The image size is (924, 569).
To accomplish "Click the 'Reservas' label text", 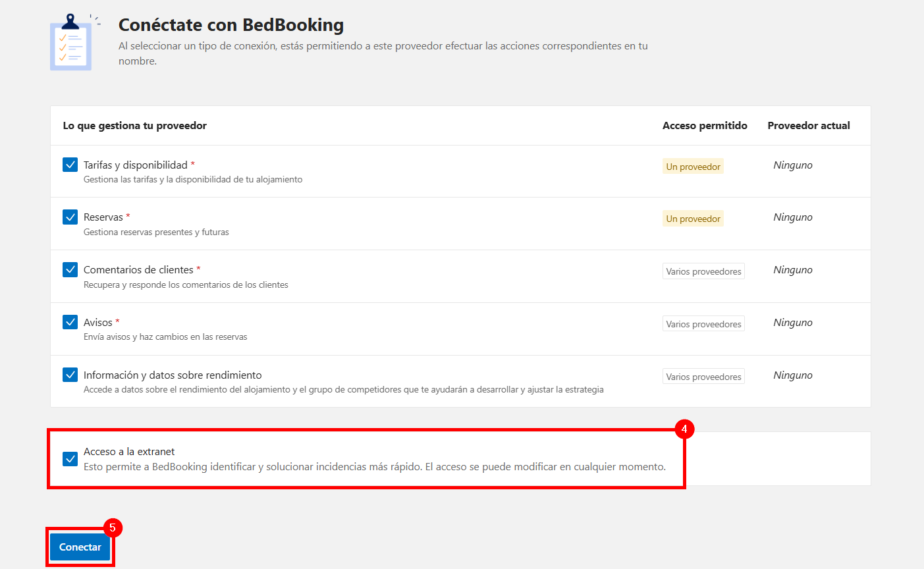I will tap(103, 217).
